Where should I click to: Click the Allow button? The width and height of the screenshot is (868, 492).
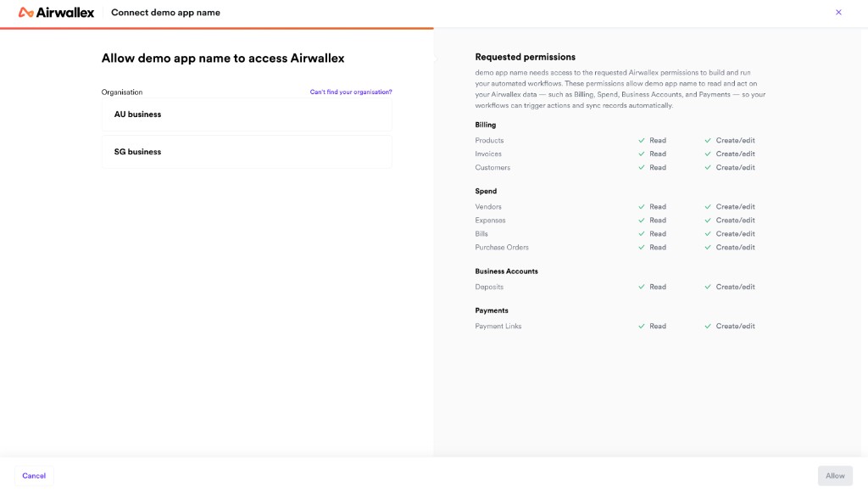click(x=835, y=475)
